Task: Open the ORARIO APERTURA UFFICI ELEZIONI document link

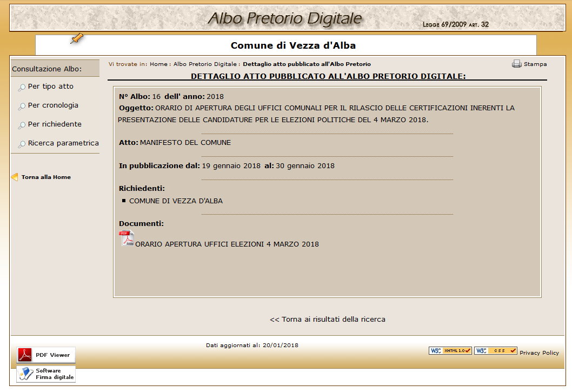Action: click(227, 244)
